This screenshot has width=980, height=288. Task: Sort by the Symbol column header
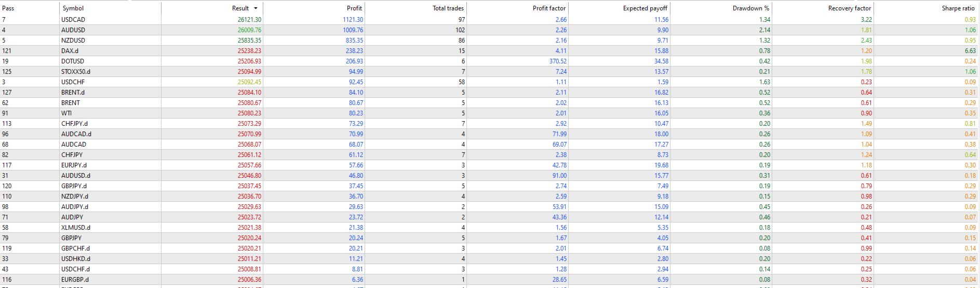point(73,8)
